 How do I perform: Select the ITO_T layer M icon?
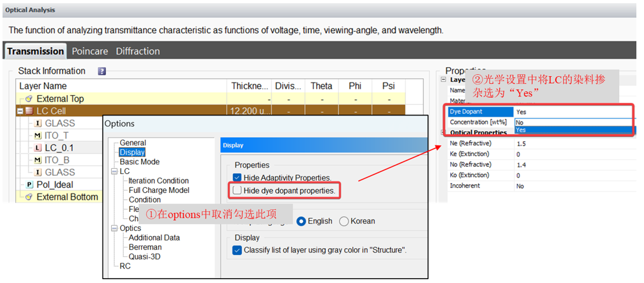37,136
